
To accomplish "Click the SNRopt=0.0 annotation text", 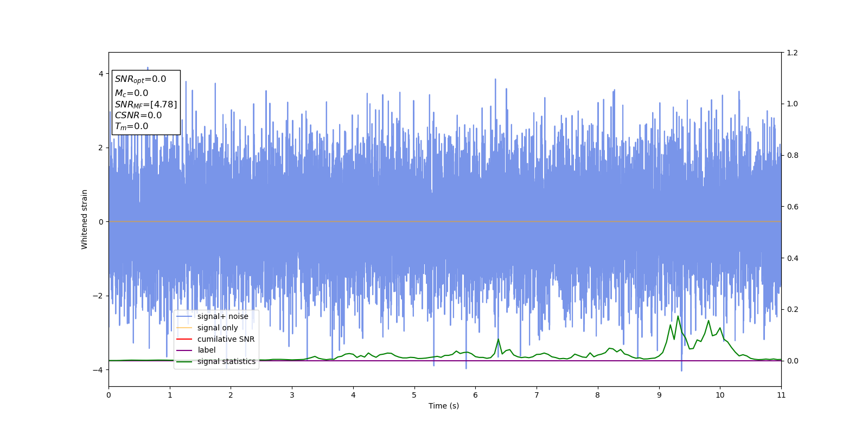I will point(141,79).
